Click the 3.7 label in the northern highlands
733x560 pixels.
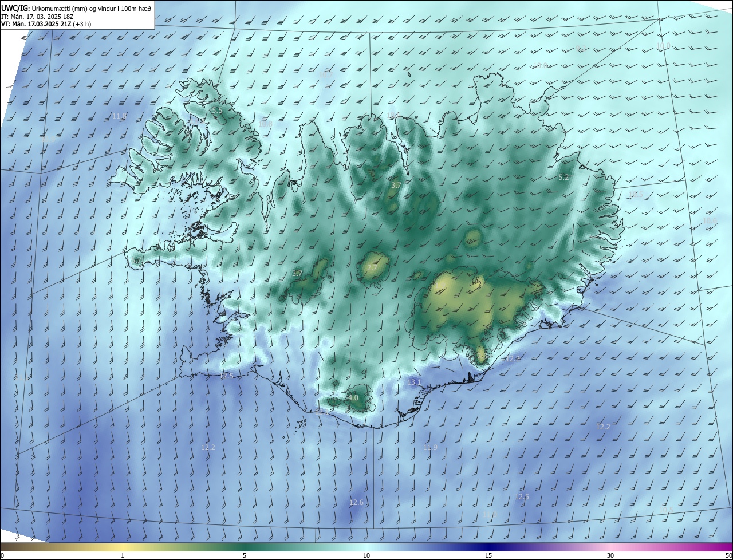click(x=396, y=186)
